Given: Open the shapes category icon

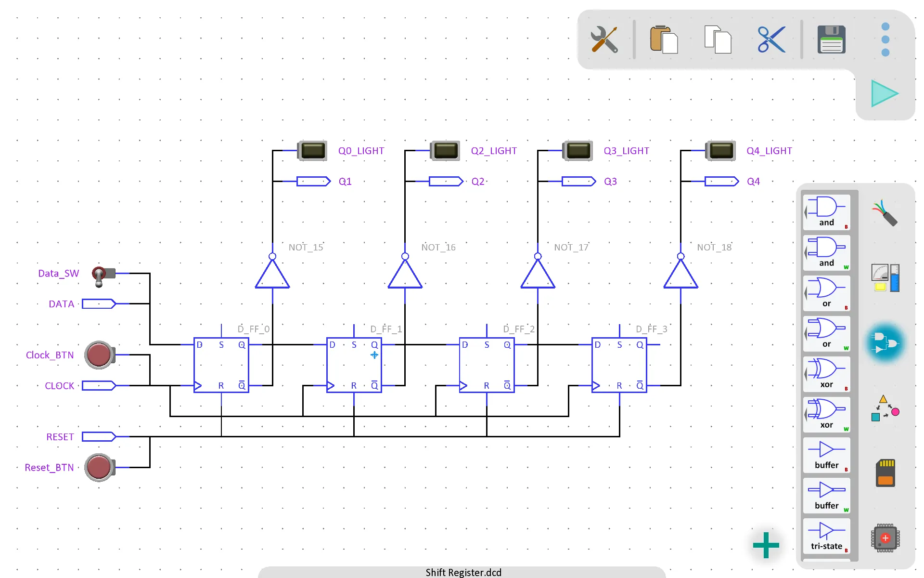Looking at the screenshot, I should 885,408.
